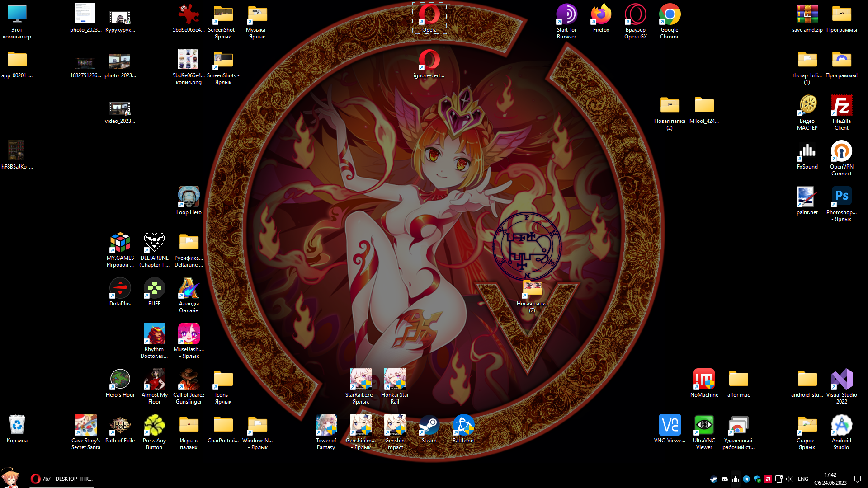The image size is (868, 488).
Task: Select the save amd.zip archive
Action: tap(807, 18)
